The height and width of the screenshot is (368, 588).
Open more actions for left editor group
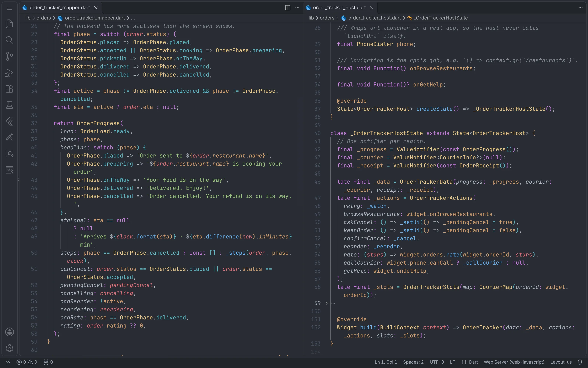tap(297, 8)
